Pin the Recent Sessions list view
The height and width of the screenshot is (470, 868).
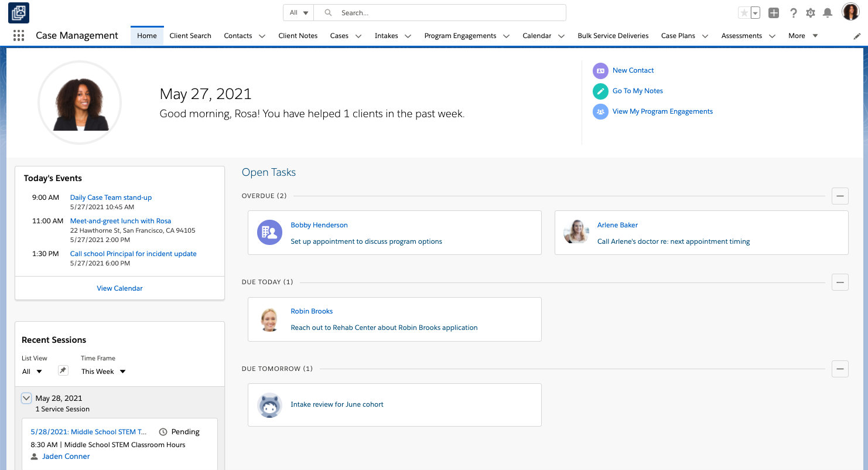tap(63, 370)
